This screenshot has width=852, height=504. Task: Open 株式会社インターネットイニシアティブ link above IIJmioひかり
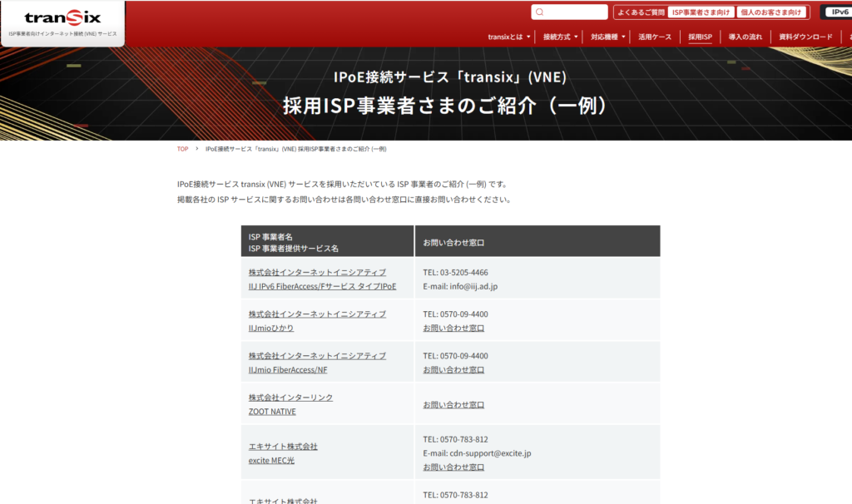coord(317,314)
